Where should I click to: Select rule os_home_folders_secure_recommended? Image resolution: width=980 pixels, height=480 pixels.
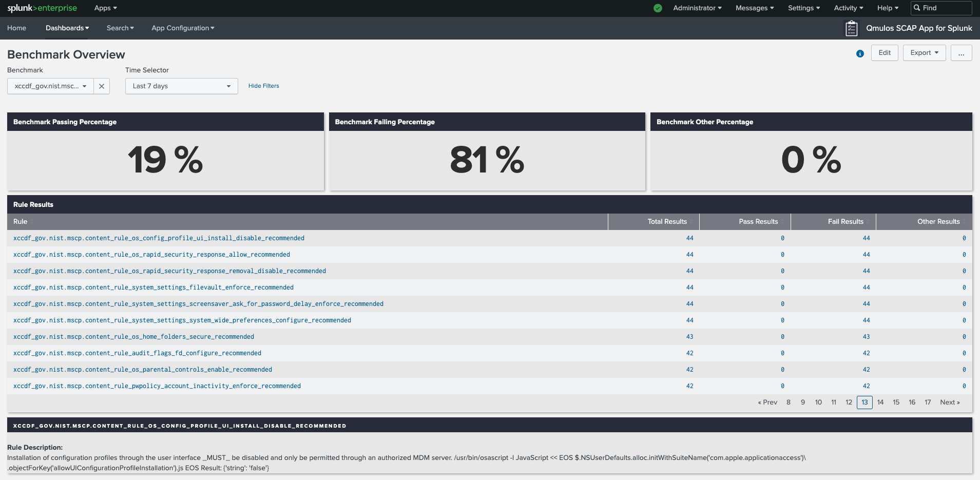pos(133,337)
